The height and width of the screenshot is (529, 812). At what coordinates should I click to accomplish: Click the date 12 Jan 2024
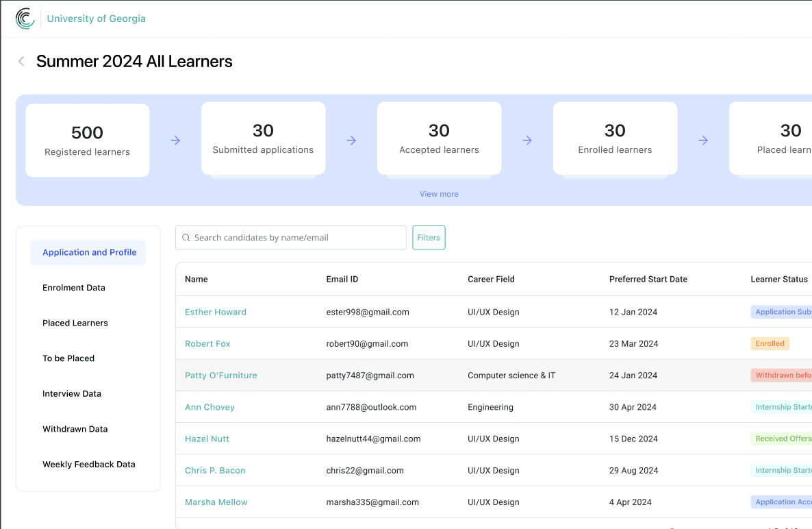[x=633, y=312]
